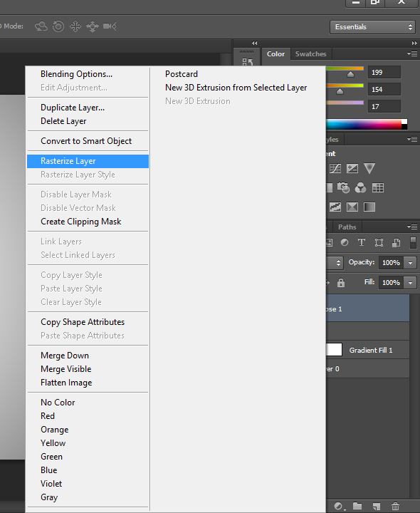The image size is (420, 513).
Task: Choose Rasterize Layer from context menu
Action: click(x=88, y=161)
